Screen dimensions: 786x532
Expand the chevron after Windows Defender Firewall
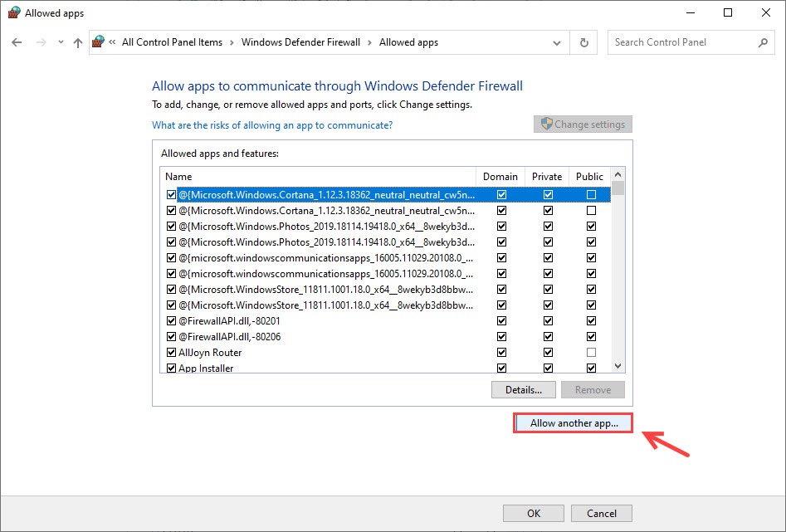369,42
